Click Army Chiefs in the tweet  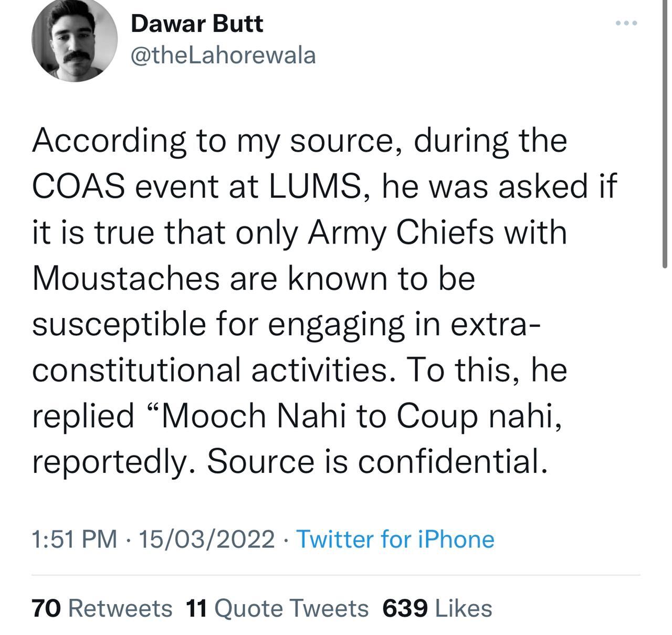point(401,232)
